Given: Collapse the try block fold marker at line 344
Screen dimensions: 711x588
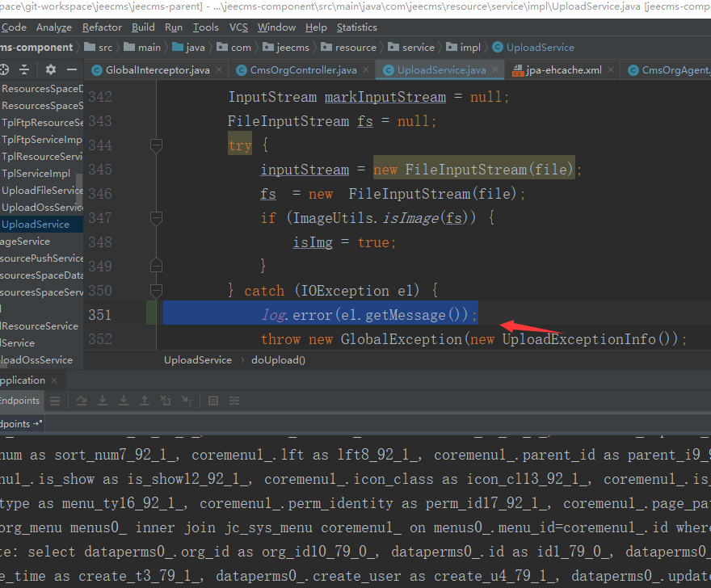Looking at the screenshot, I should [x=157, y=145].
